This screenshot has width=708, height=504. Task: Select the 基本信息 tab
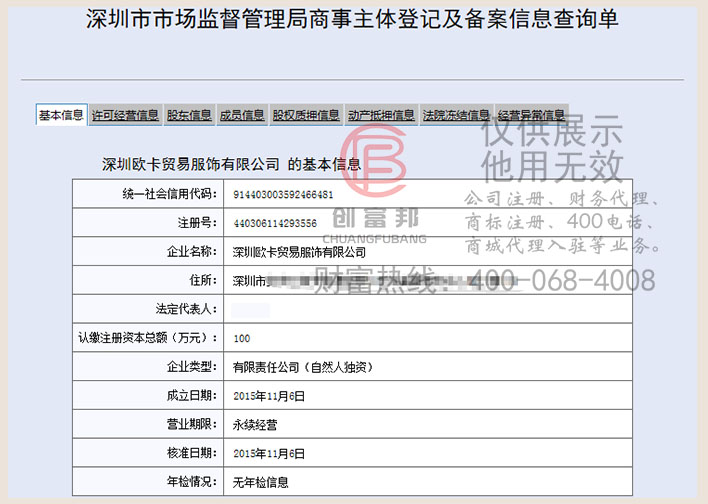(x=61, y=115)
